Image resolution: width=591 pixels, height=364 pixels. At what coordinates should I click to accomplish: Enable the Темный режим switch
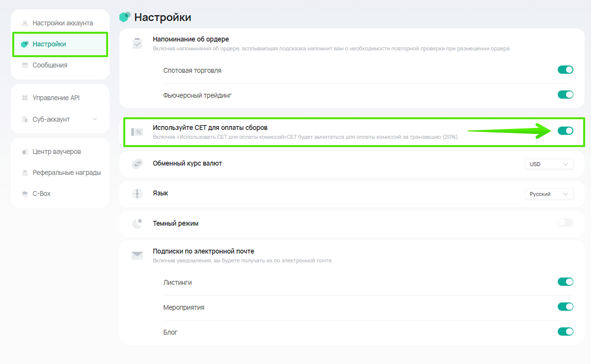point(566,223)
